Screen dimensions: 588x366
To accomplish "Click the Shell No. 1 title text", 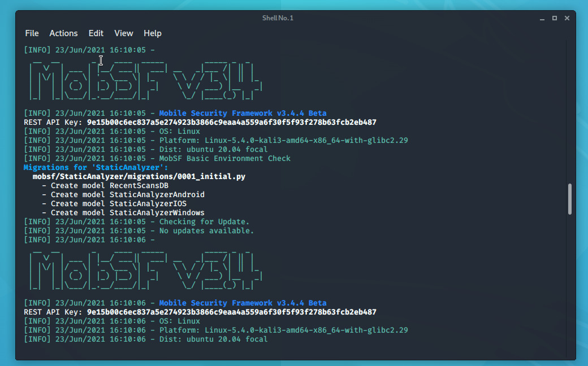I will [x=278, y=18].
